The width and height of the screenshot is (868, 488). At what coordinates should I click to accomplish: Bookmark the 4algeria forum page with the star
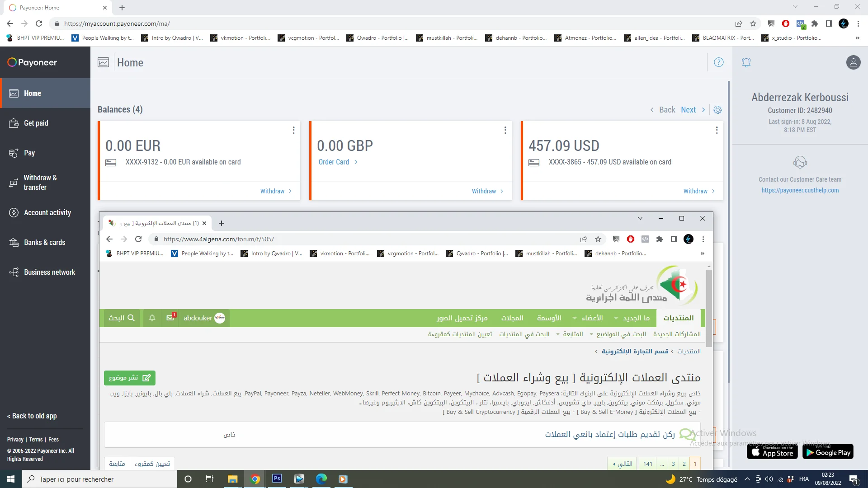(598, 239)
